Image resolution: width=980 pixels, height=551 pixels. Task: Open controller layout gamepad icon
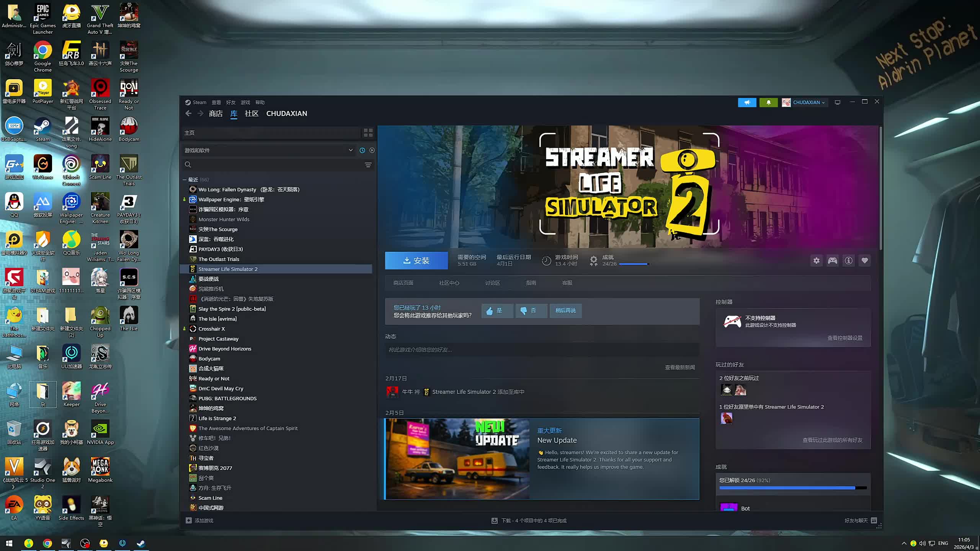[x=832, y=261]
